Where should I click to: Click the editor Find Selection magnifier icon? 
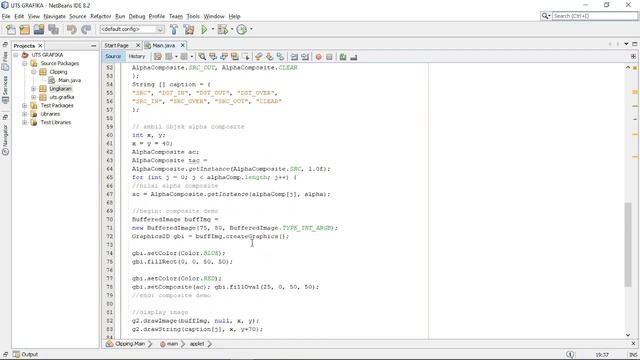pos(202,57)
